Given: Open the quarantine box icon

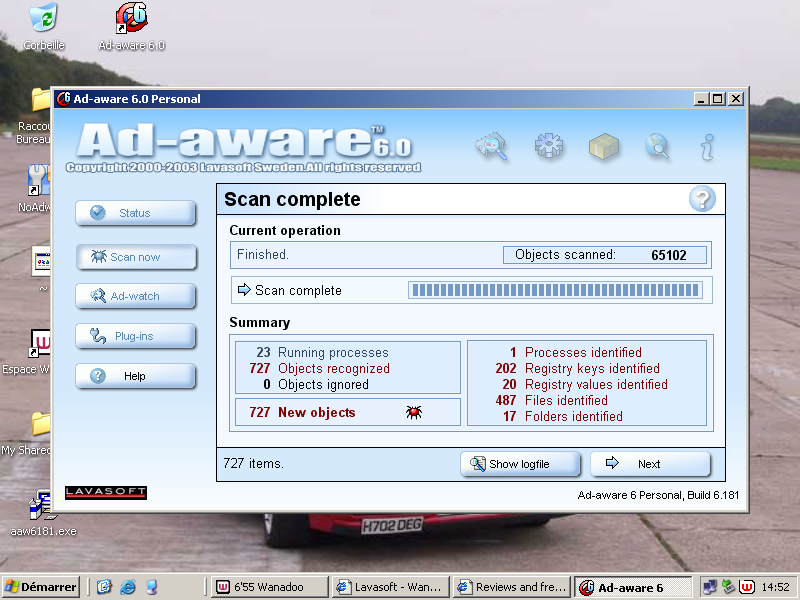Looking at the screenshot, I should [604, 146].
